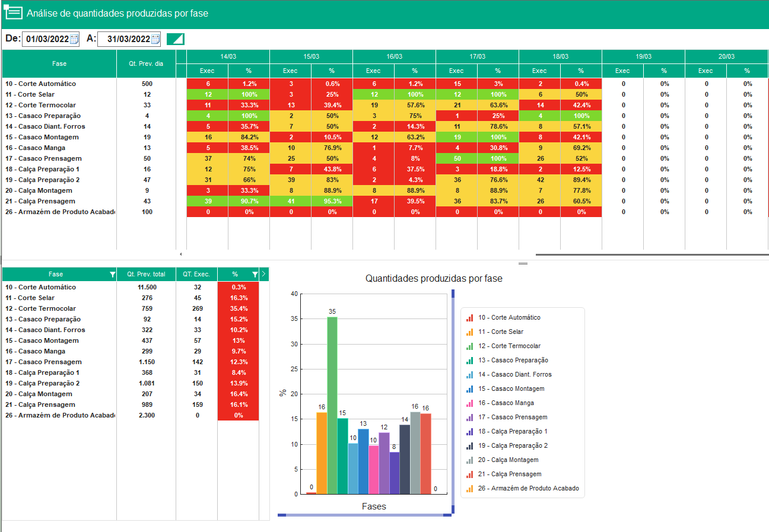Click the horizontal splitter handle between panels
This screenshot has height=532, width=769.
(523, 263)
